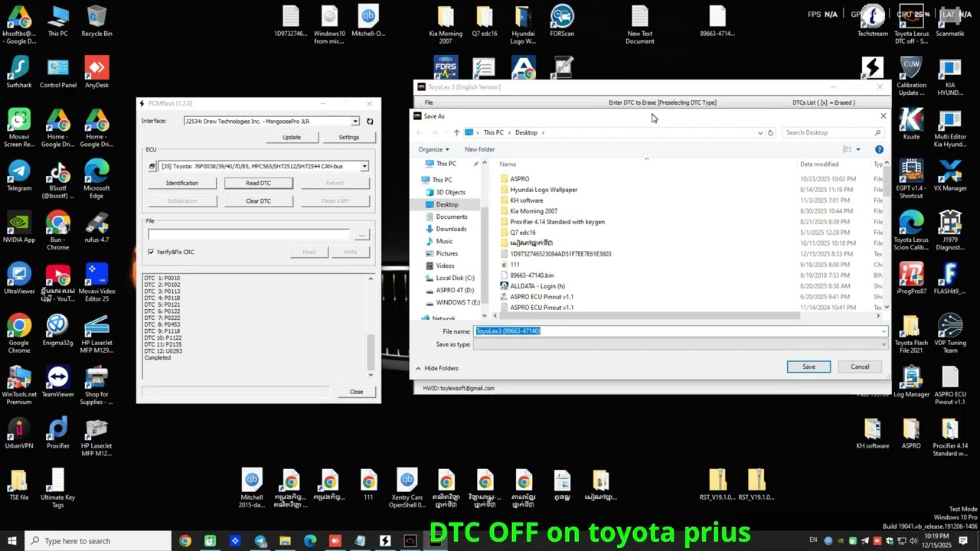Screen dimensions: 980x551
Task: Select the 89663-47140.bin file
Action: pos(532,275)
